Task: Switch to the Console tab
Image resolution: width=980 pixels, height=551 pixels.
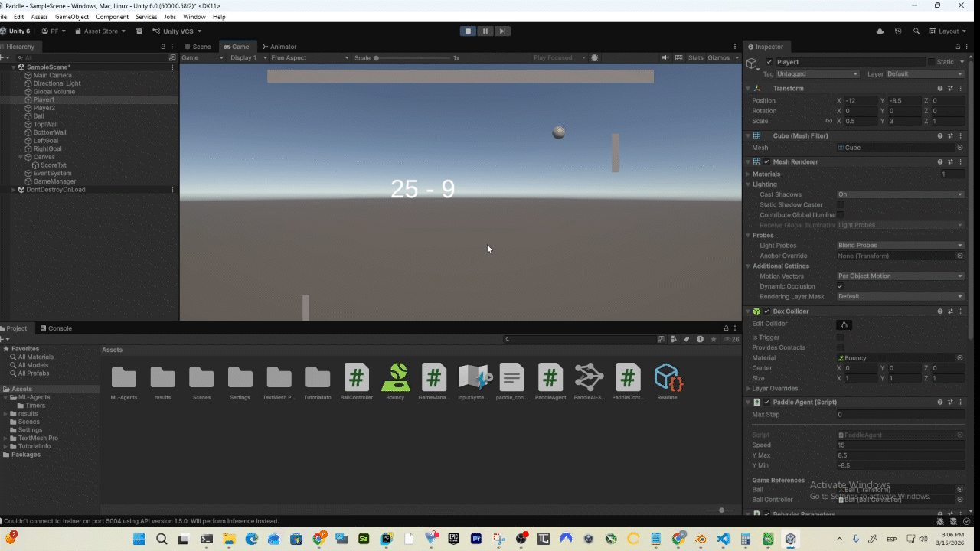Action: [x=56, y=328]
